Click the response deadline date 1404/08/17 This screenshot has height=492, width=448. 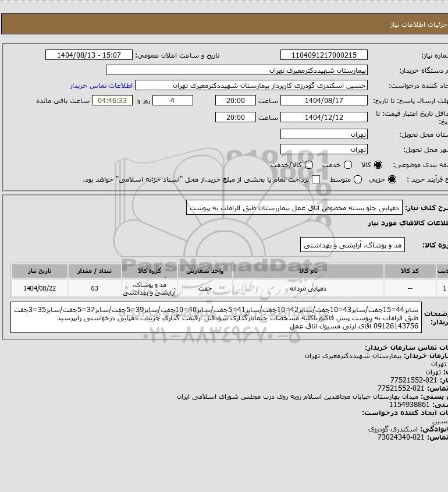[x=323, y=101]
